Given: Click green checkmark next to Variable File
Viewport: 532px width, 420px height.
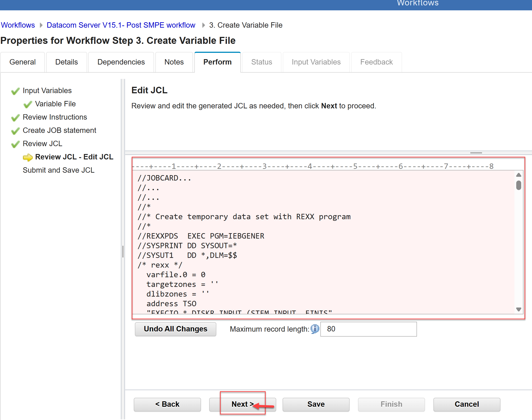Looking at the screenshot, I should [27, 104].
